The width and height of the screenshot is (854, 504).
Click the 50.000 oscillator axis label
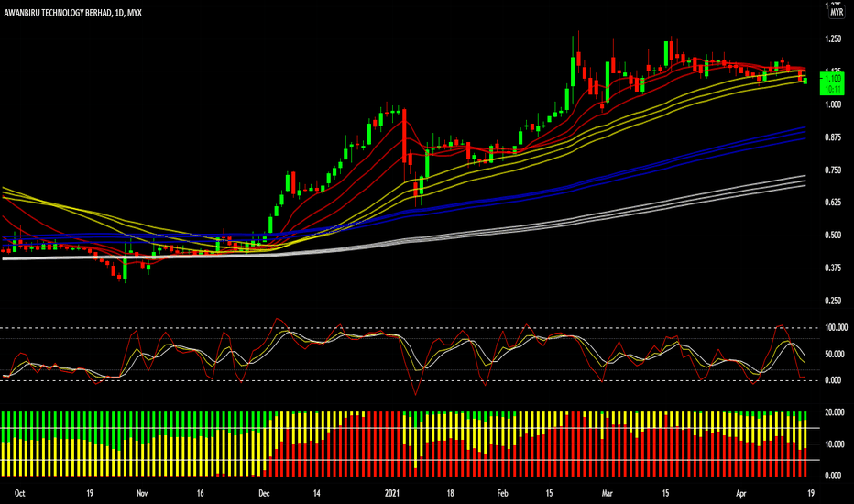835,354
